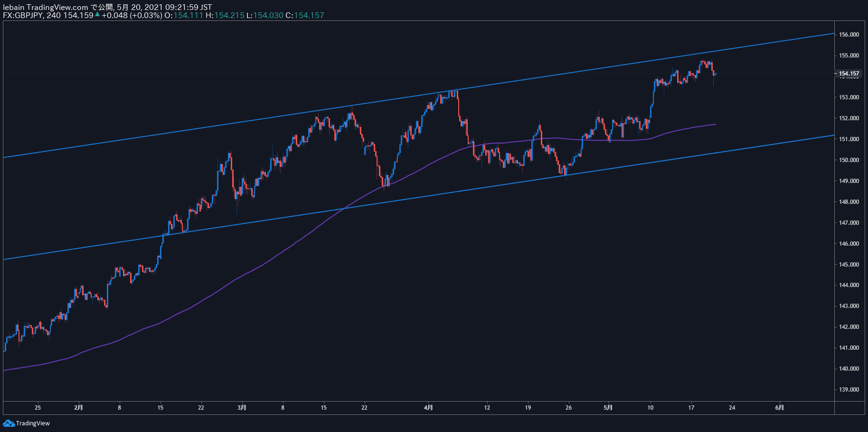Click the 24 date label on time axis
Screen dimensions: 868x432
(x=732, y=407)
